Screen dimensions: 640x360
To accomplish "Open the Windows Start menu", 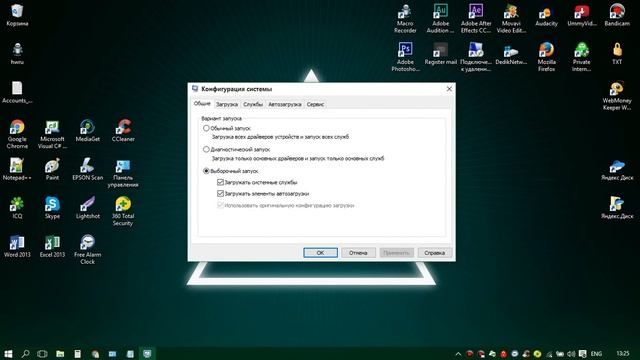I will click(8, 353).
